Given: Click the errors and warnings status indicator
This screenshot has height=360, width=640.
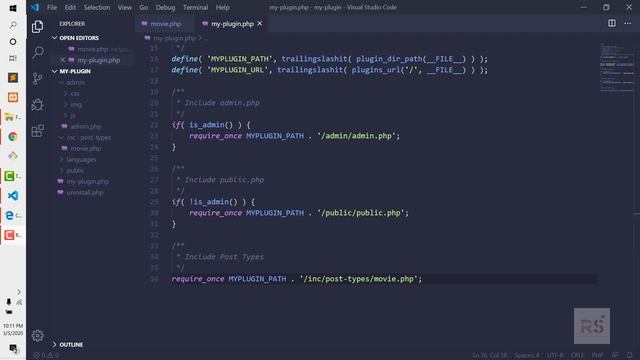Looking at the screenshot, I should (46, 356).
